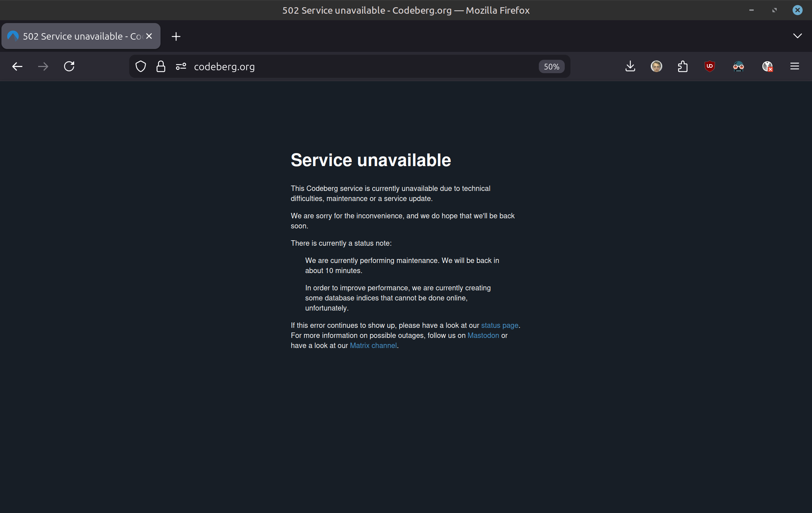Open the downloads panel
The image size is (812, 513).
click(630, 66)
